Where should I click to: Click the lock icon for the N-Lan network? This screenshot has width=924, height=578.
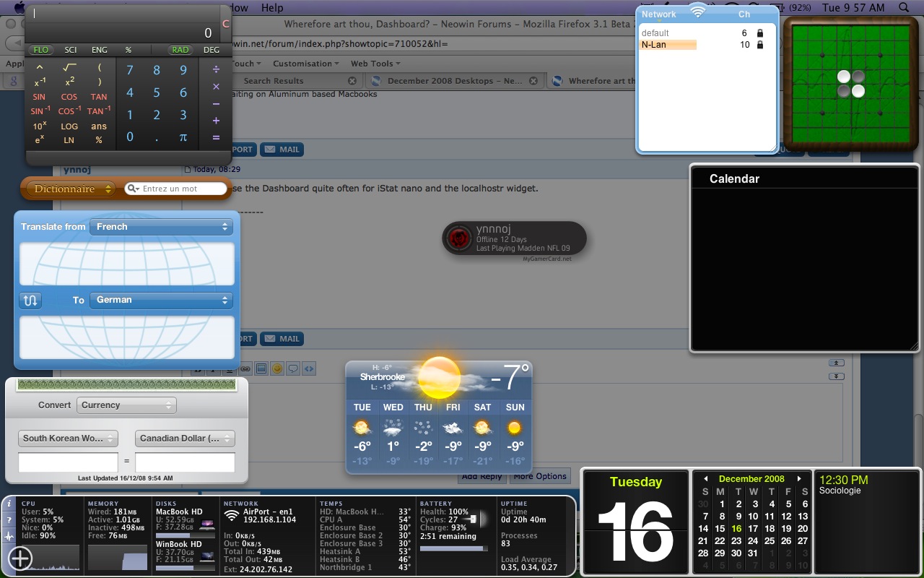[760, 45]
